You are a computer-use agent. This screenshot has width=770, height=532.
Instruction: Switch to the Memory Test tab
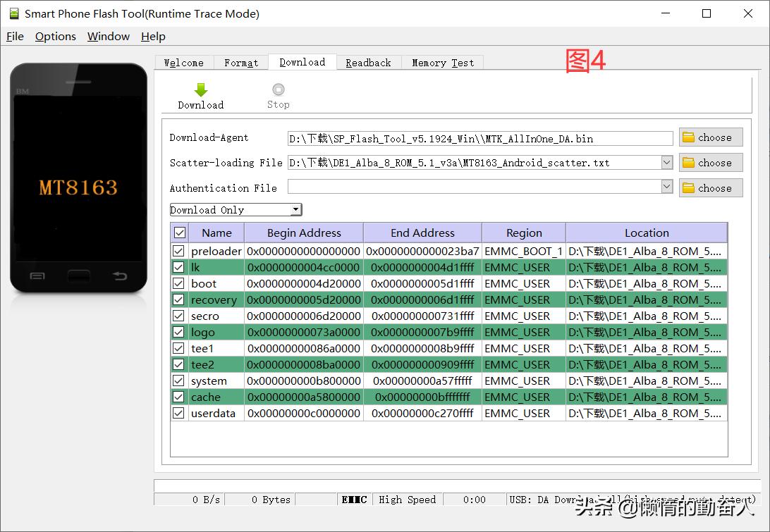tap(443, 63)
